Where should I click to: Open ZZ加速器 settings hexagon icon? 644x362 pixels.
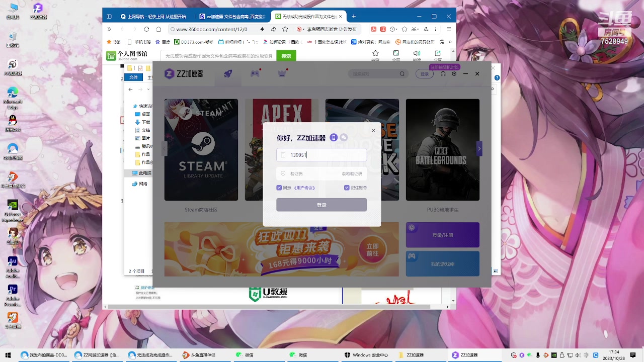[x=454, y=74]
